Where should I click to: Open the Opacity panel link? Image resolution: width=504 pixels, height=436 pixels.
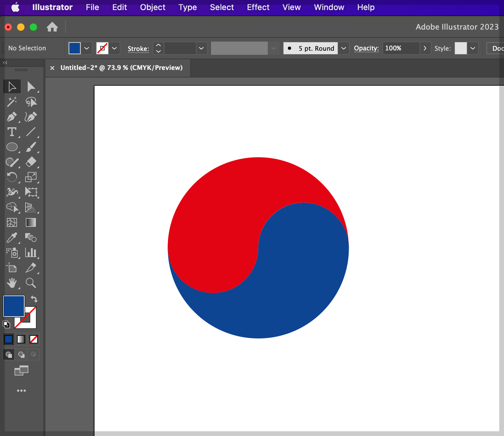coord(366,48)
